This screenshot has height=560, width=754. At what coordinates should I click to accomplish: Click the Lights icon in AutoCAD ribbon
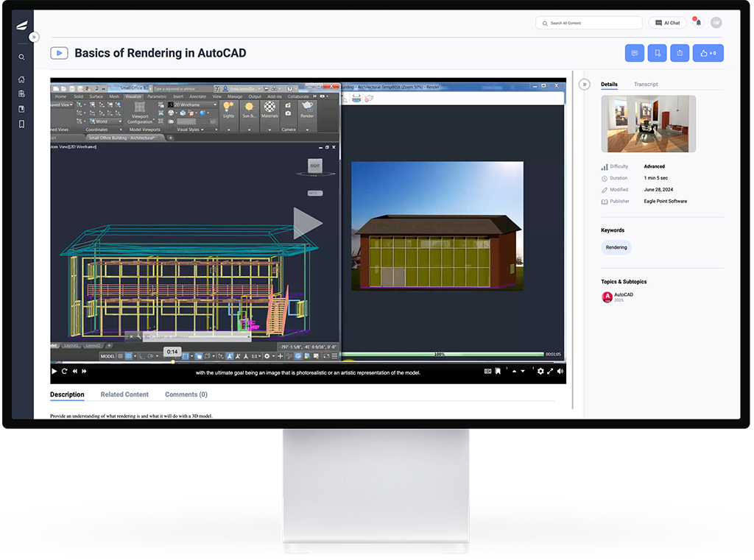pos(228,107)
